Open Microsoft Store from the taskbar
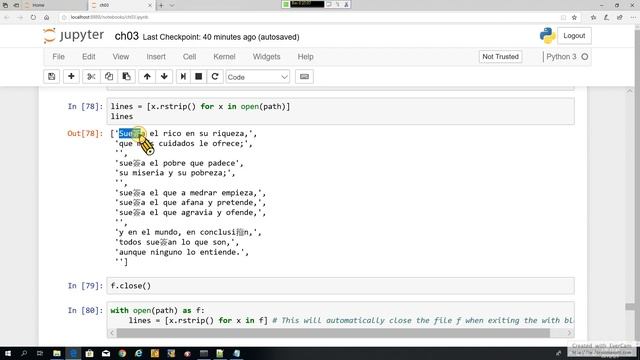The image size is (640, 360). click(89, 353)
